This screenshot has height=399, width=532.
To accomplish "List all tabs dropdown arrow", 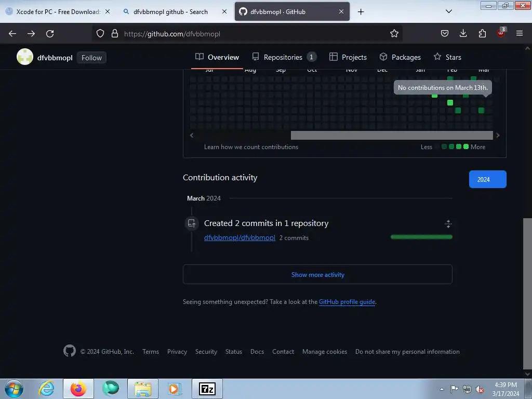I will pos(448,11).
